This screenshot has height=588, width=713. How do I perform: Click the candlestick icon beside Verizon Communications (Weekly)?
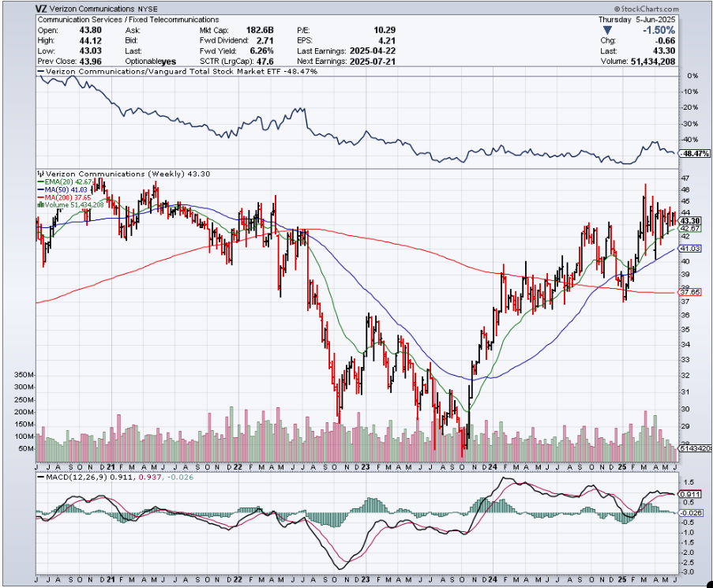(41, 174)
